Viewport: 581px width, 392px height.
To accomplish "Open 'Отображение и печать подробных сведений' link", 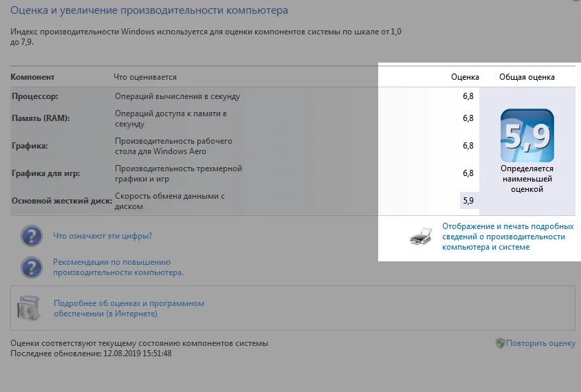I will click(508, 237).
